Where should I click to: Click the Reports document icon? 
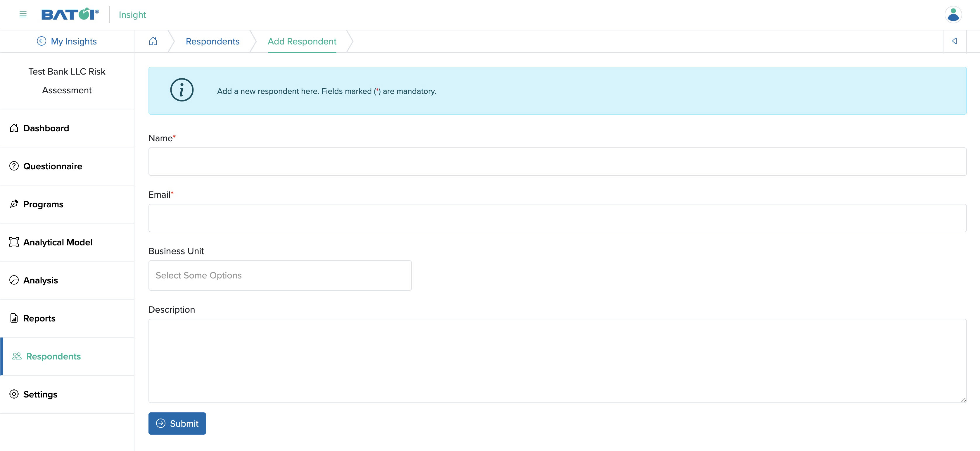pyautogui.click(x=14, y=318)
